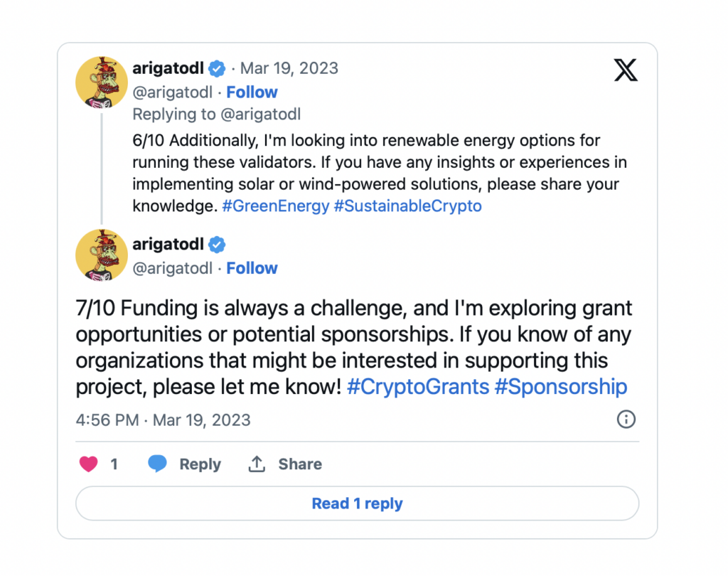Open the #SustainableCrypto hashtag
The width and height of the screenshot is (728, 576).
point(407,206)
